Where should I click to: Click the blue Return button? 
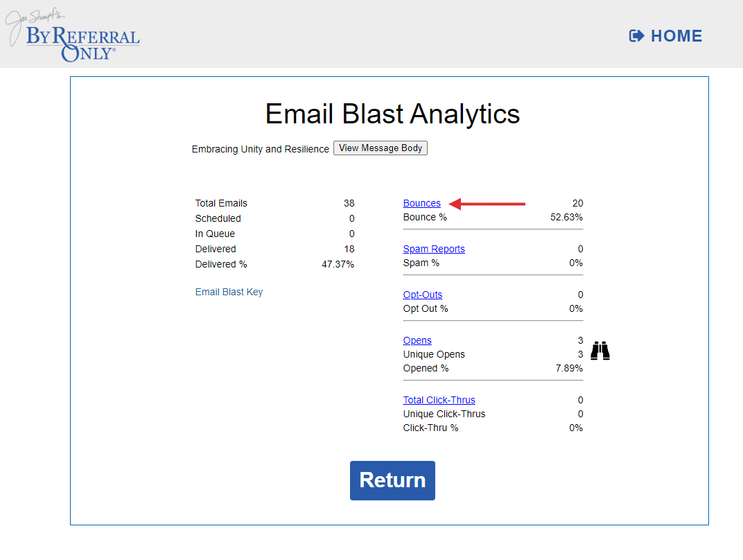coord(392,480)
